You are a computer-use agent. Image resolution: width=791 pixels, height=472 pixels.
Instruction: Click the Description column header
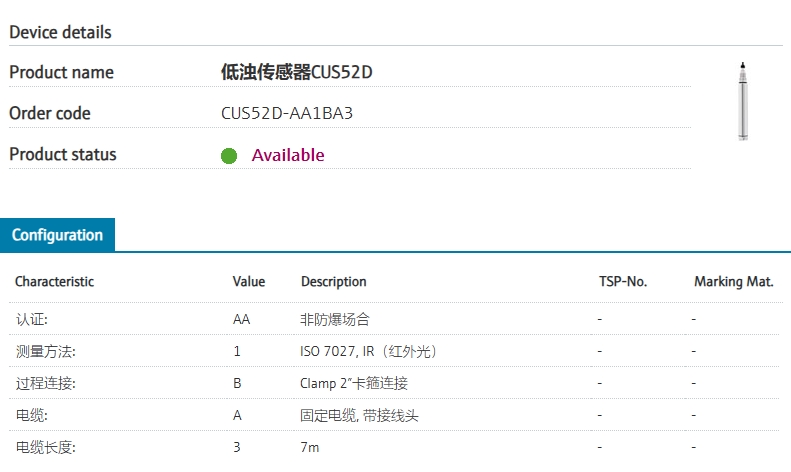(x=334, y=282)
